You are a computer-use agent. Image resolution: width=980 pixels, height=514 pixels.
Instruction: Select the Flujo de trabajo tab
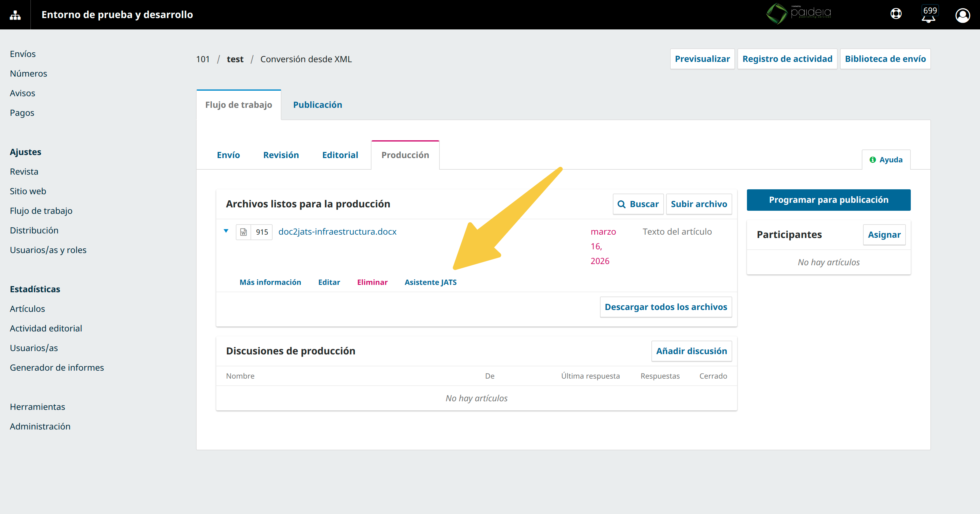239,105
